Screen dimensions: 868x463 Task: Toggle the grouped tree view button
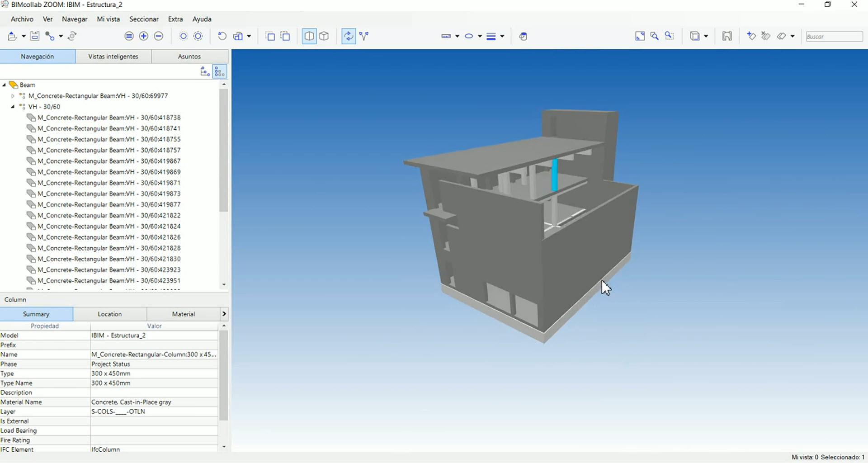pyautogui.click(x=220, y=71)
